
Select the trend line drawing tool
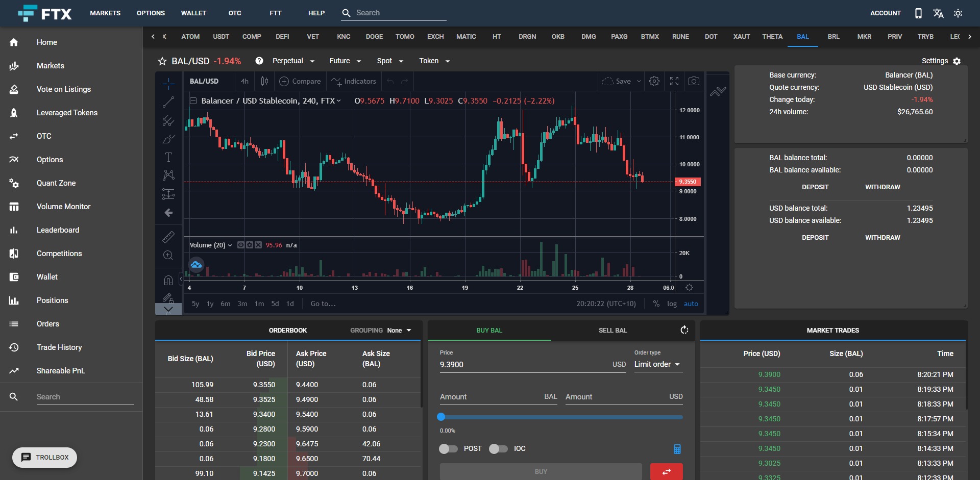[x=168, y=102]
